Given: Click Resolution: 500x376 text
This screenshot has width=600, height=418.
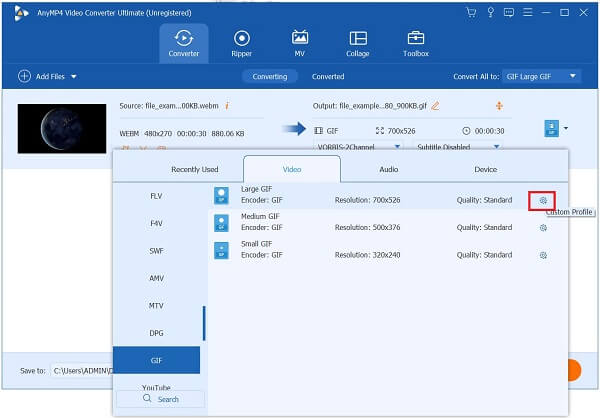Looking at the screenshot, I should (367, 227).
